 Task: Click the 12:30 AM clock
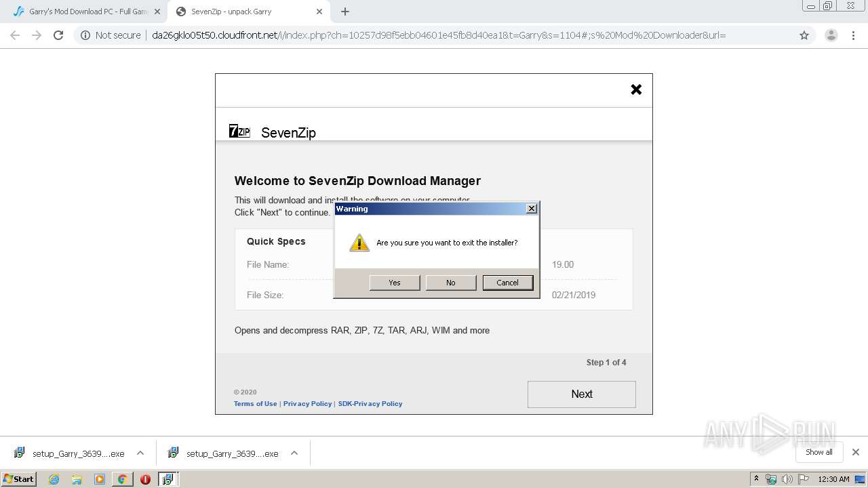coord(833,479)
